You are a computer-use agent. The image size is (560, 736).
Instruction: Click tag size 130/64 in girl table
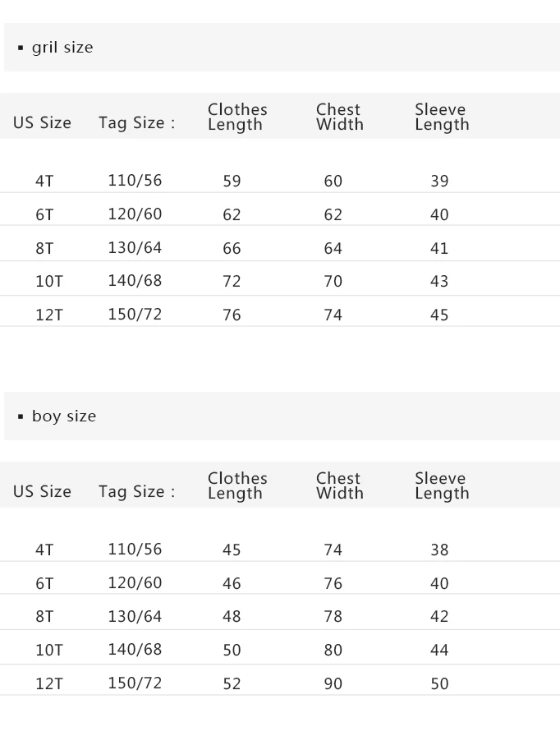[135, 247]
